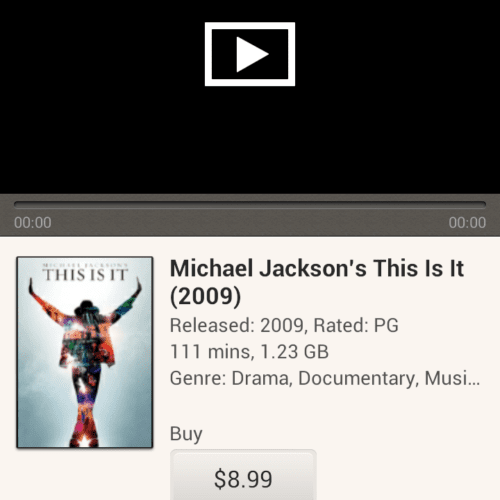
Task: Buy the movie for $8.99
Action: (243, 475)
